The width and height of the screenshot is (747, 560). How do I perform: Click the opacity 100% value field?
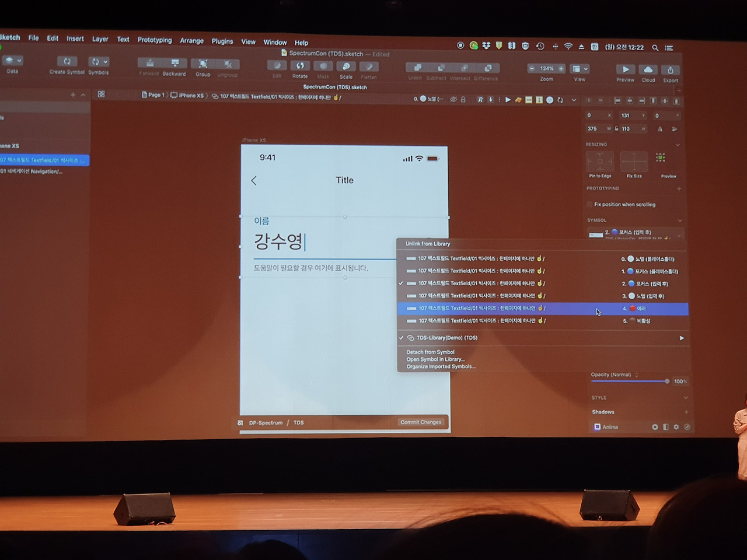tap(680, 381)
